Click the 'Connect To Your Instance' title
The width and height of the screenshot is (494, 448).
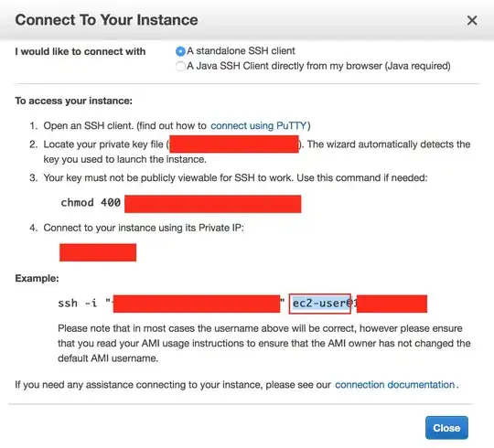(106, 20)
